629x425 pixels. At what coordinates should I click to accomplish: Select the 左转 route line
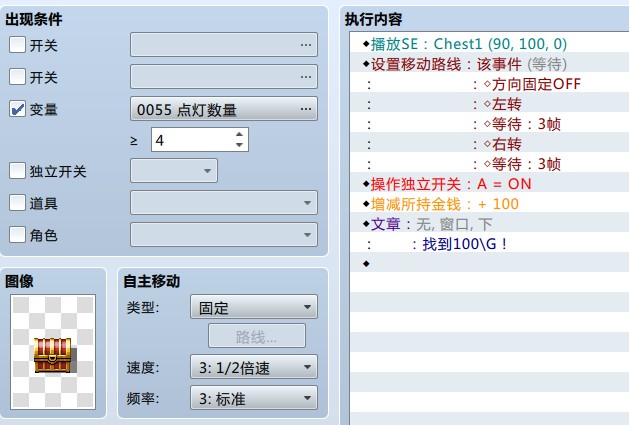click(489, 104)
